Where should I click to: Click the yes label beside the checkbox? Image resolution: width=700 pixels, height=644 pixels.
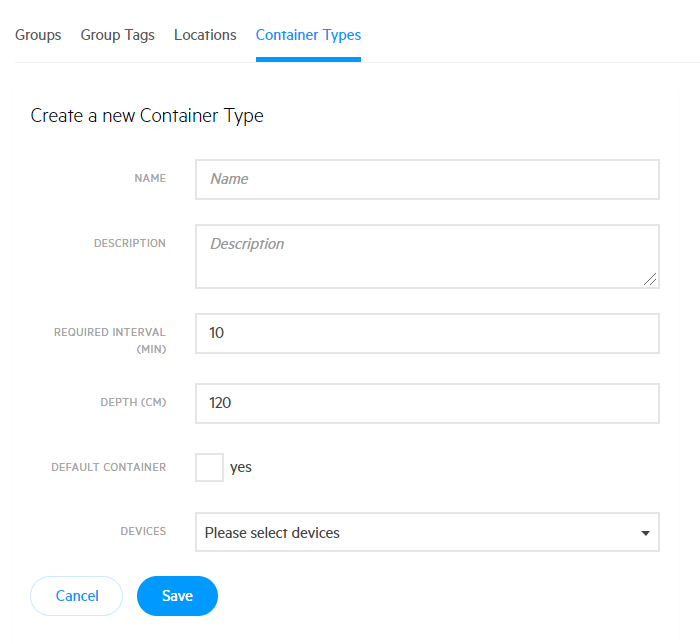click(x=241, y=467)
